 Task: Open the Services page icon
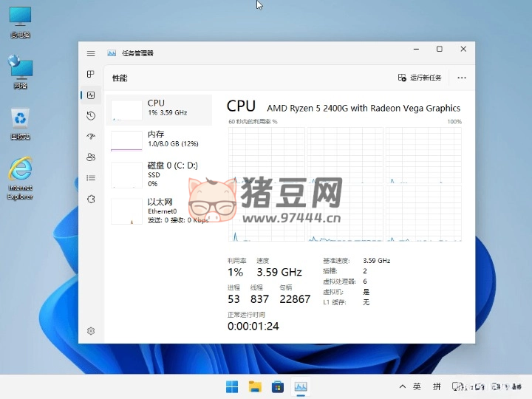[x=91, y=199]
